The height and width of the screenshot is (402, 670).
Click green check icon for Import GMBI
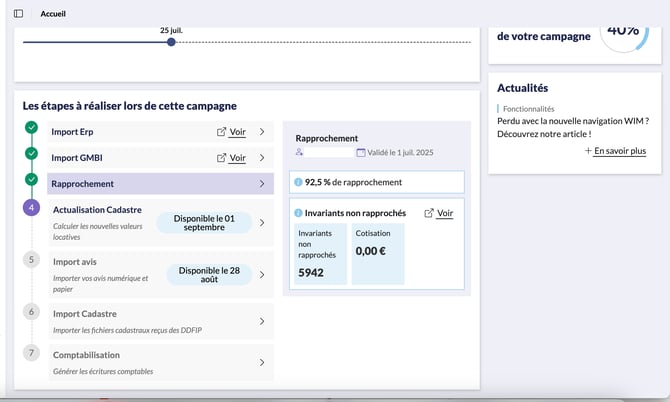point(31,153)
